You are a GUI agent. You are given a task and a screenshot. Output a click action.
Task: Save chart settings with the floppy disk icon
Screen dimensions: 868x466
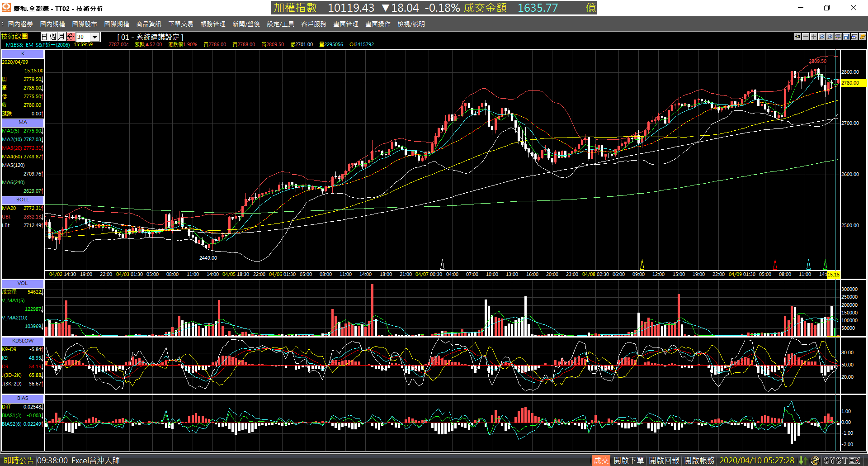846,37
